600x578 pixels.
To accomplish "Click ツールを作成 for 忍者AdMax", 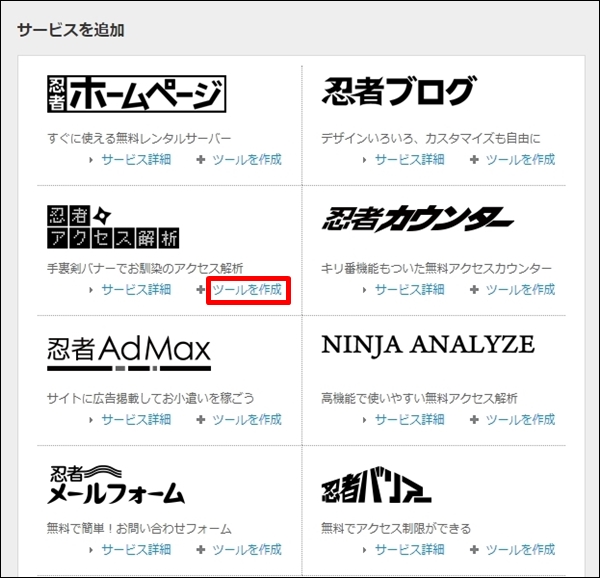I will click(x=247, y=420).
